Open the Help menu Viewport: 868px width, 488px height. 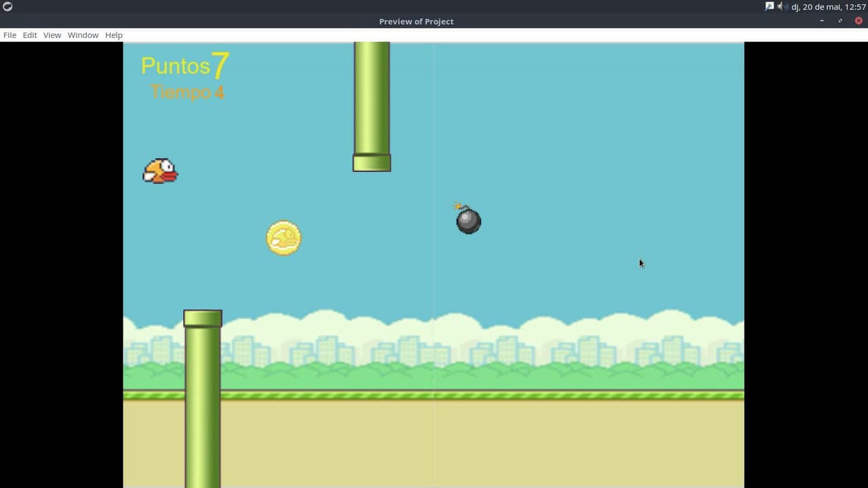pos(114,35)
